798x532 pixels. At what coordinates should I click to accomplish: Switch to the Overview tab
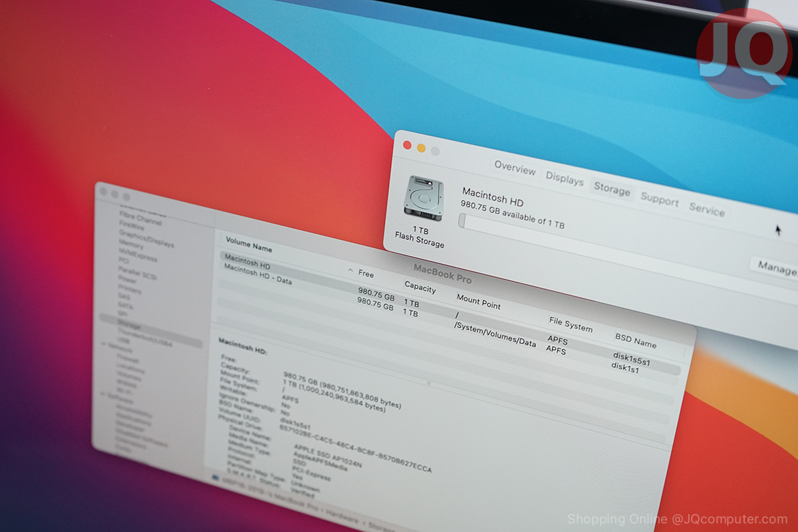point(515,168)
